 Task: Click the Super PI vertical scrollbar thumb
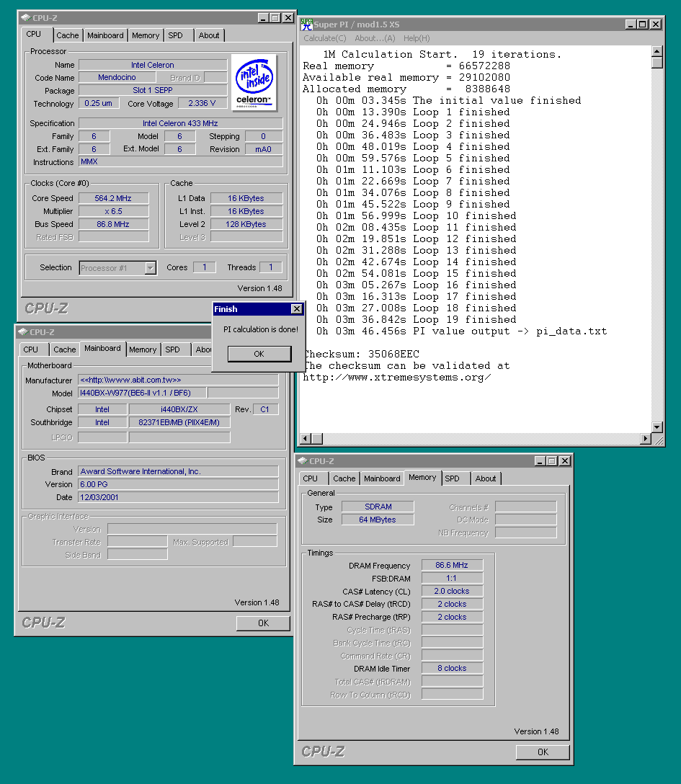tap(657, 63)
